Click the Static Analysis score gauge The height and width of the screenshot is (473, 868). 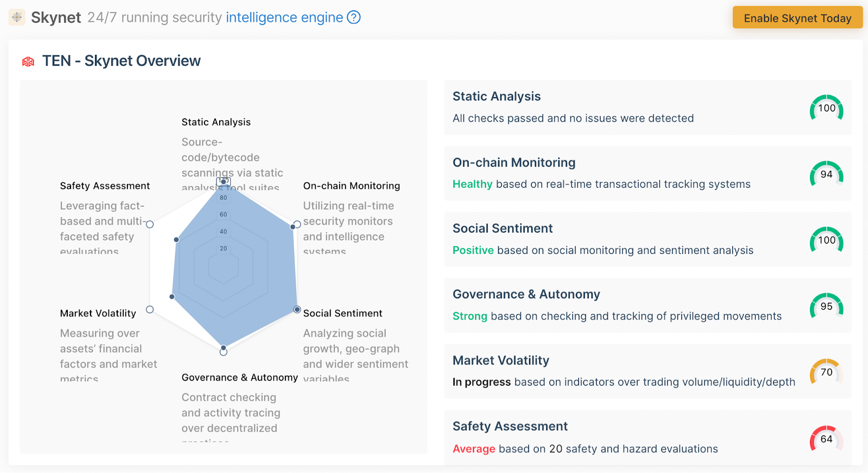click(x=826, y=108)
